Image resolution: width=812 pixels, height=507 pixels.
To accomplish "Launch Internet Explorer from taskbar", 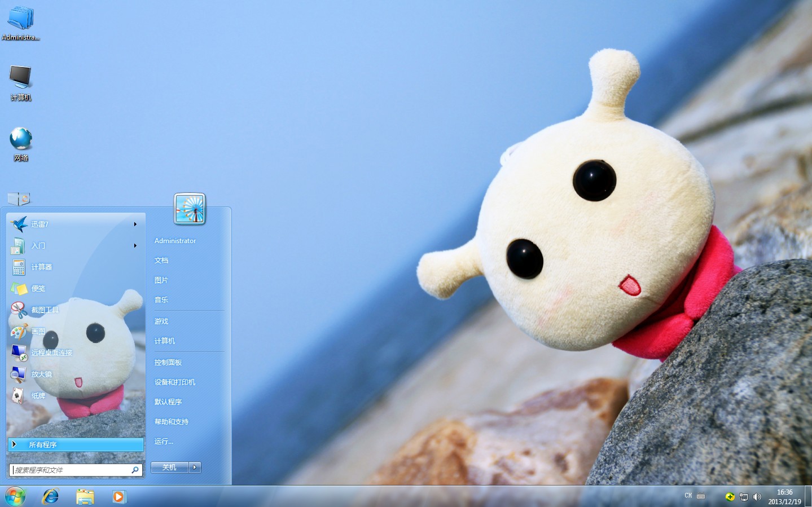I will [x=51, y=496].
